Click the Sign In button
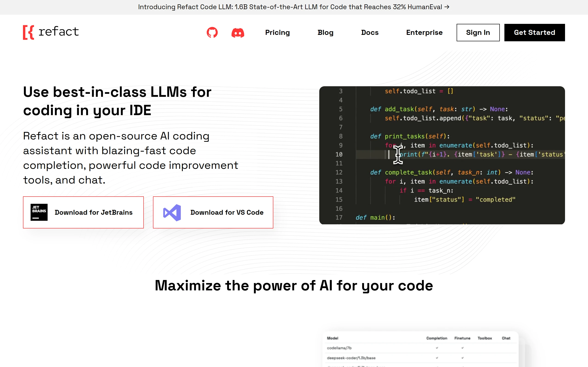Image resolution: width=588 pixels, height=367 pixels. tap(478, 33)
